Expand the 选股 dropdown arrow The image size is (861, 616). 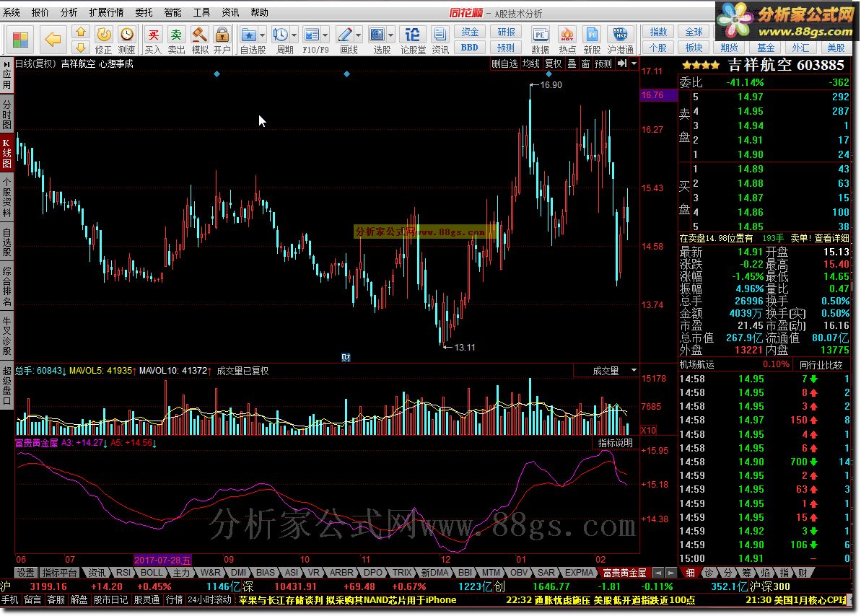tap(391, 35)
